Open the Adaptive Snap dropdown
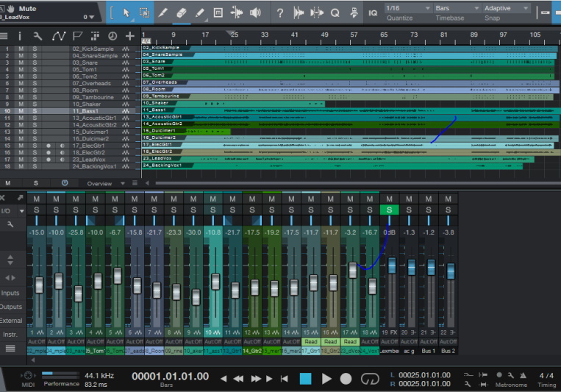 click(507, 8)
